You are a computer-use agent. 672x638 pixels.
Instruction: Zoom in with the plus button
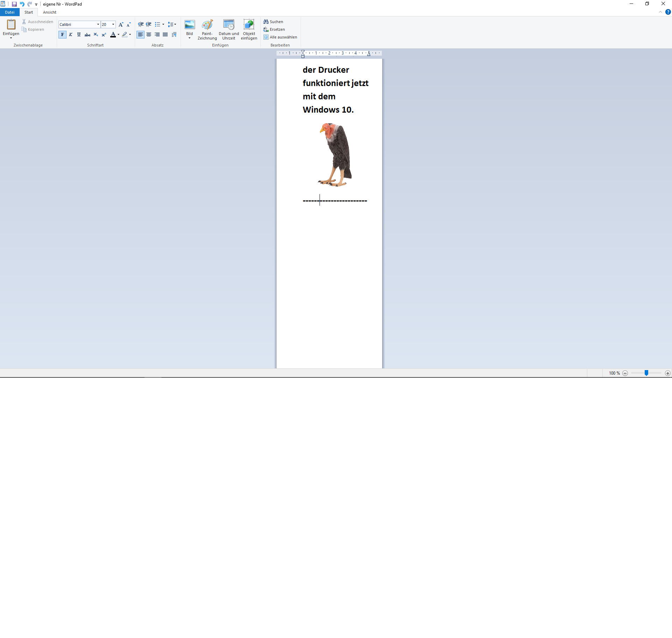pos(668,373)
